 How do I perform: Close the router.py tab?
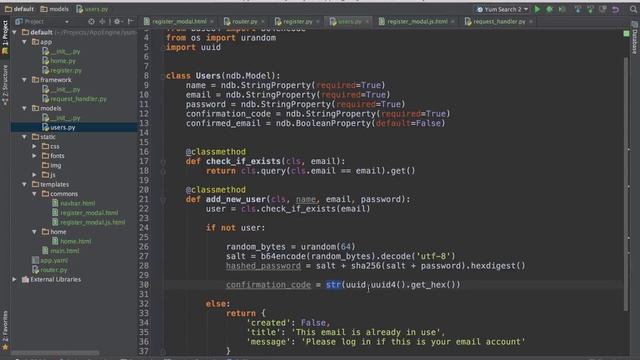263,22
